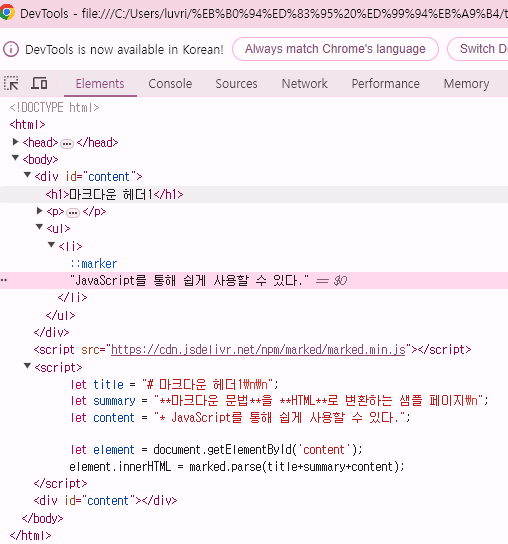Expand the p element node

[40, 211]
